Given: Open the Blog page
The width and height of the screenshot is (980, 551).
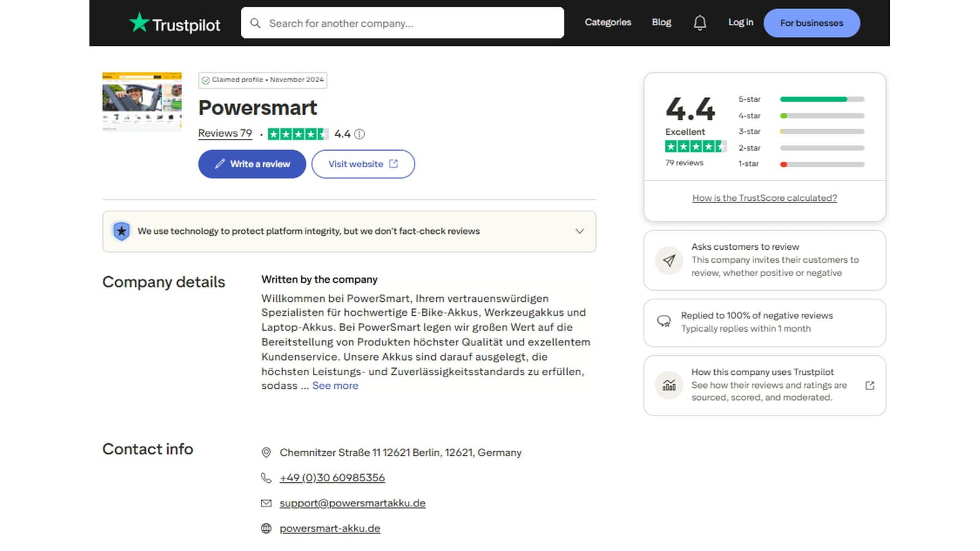Looking at the screenshot, I should coord(661,23).
